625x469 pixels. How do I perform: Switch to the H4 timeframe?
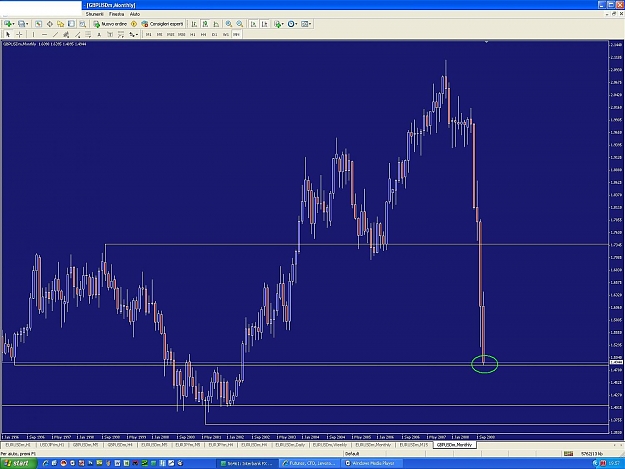(203, 35)
